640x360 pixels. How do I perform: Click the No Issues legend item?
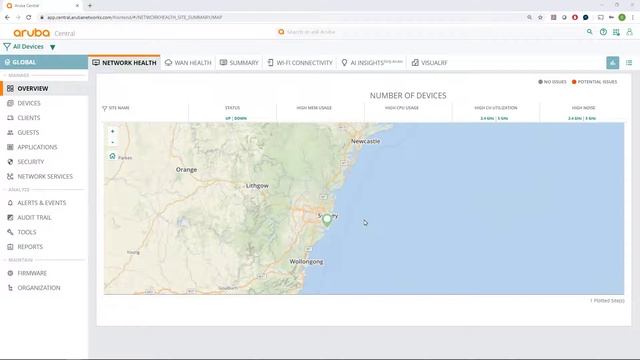(552, 82)
